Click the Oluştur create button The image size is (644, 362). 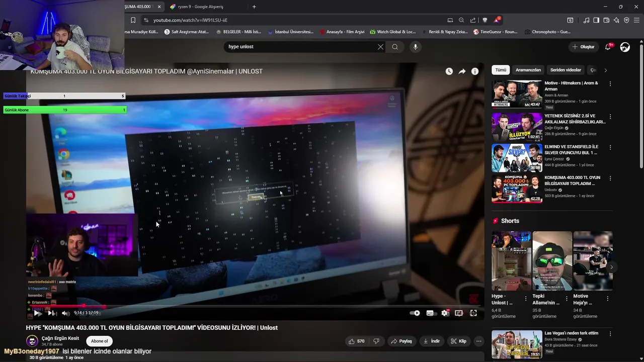point(583,47)
